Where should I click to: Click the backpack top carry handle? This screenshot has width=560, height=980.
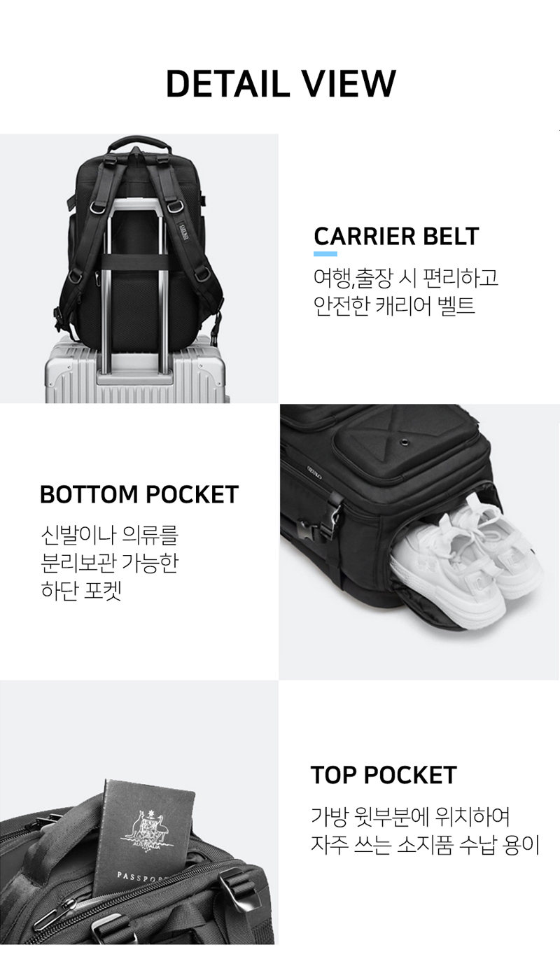140,145
